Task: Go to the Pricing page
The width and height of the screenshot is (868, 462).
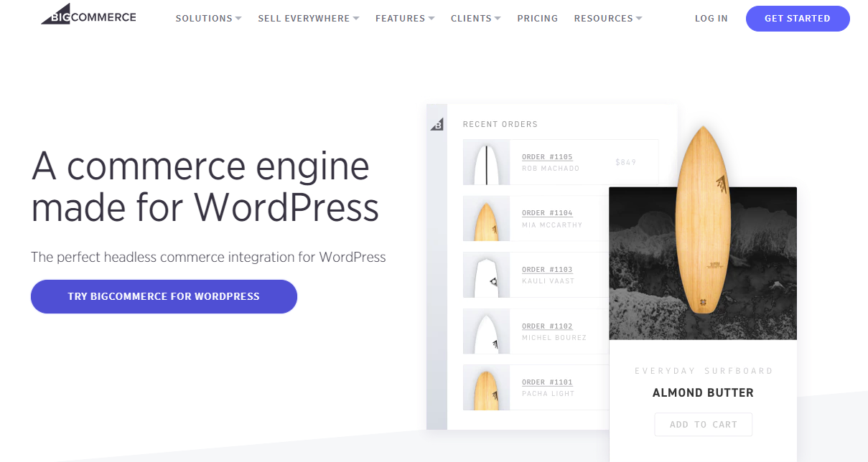Action: [x=537, y=19]
